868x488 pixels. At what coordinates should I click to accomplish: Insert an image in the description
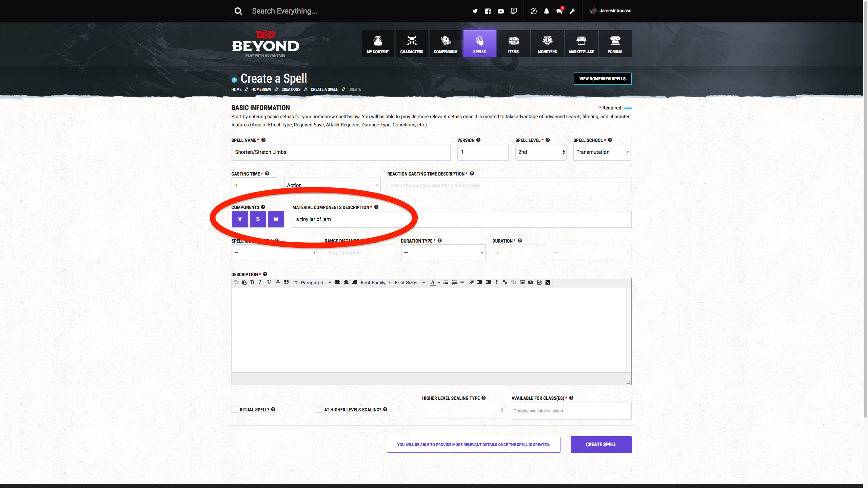click(x=522, y=282)
